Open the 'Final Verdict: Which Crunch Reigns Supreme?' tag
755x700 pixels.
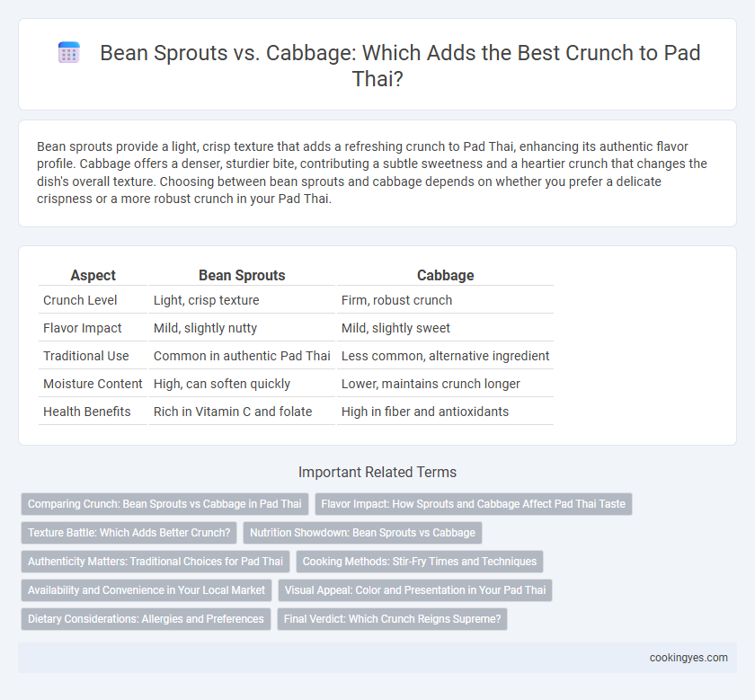click(x=393, y=619)
